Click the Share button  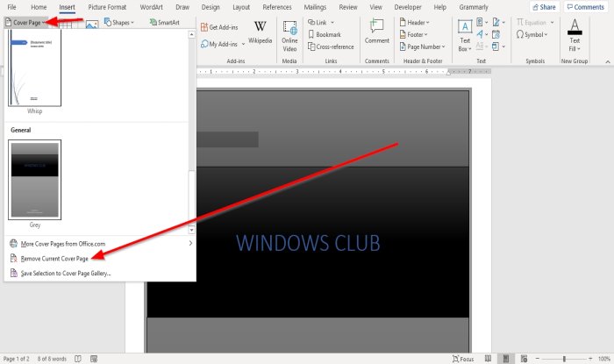coord(545,7)
